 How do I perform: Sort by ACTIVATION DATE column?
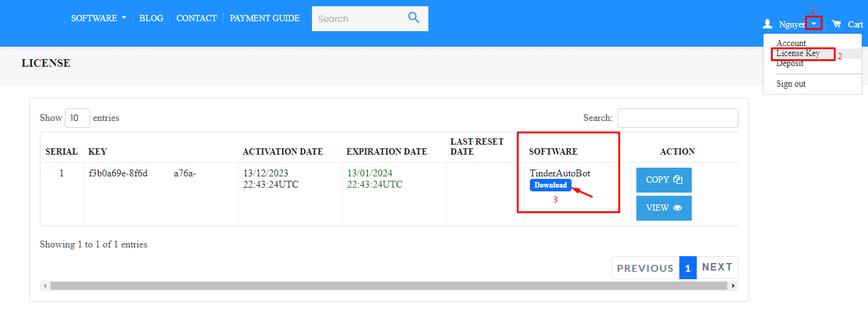coord(283,151)
